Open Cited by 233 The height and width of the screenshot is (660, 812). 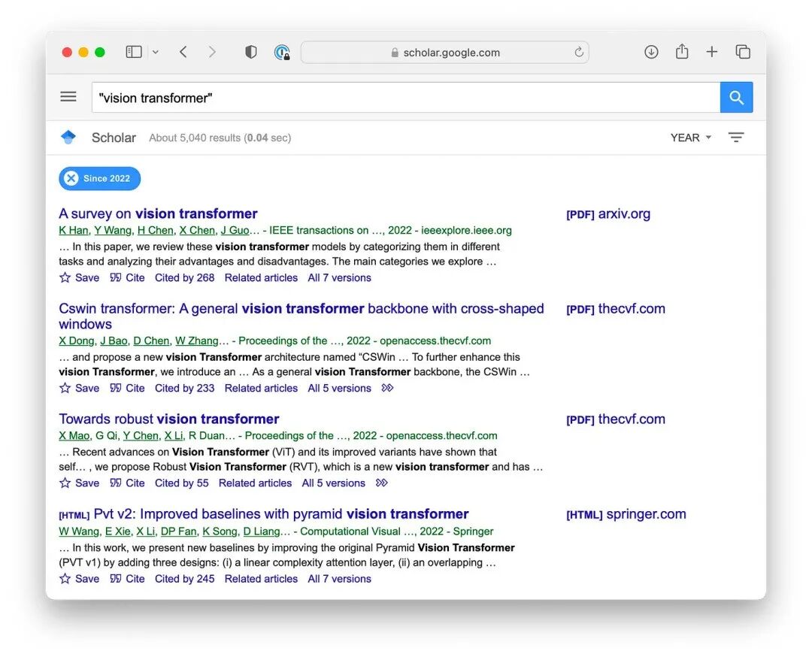click(x=184, y=388)
